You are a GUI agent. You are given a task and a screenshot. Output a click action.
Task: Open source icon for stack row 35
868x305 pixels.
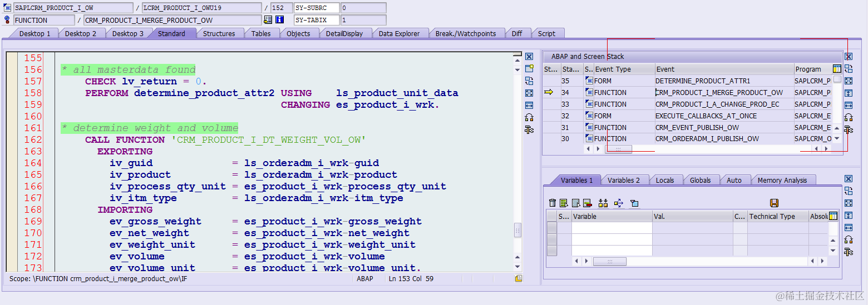(589, 81)
